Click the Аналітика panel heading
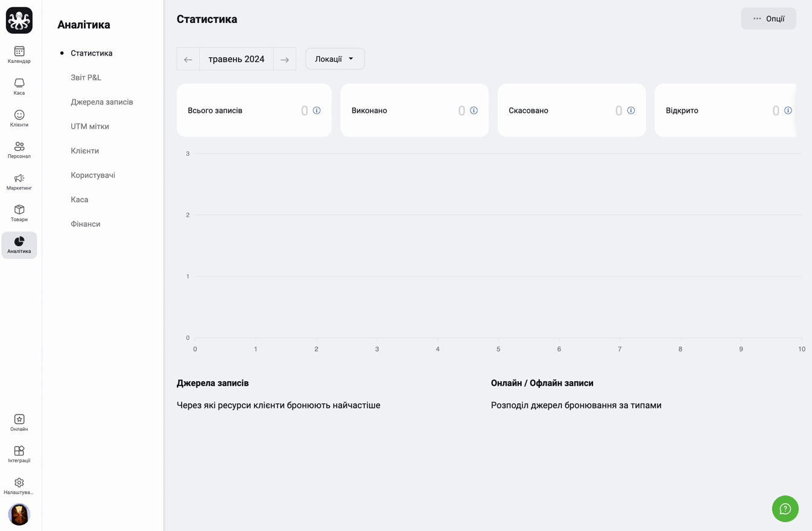The image size is (812, 531). [x=84, y=25]
